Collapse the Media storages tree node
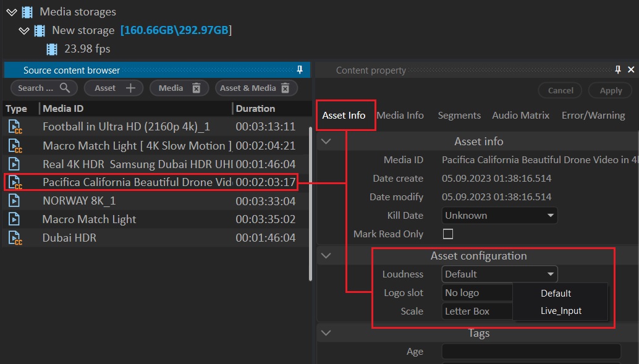Screen dimensions: 639x364 coord(11,12)
